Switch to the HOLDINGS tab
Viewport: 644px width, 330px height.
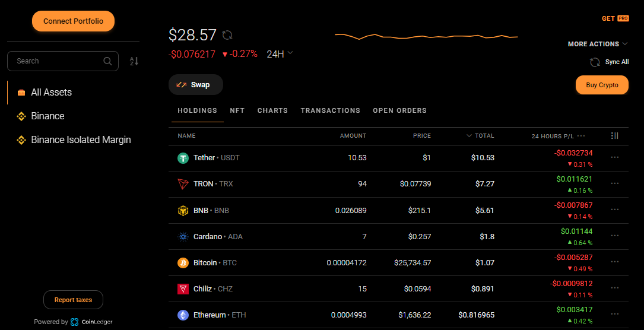click(x=197, y=110)
